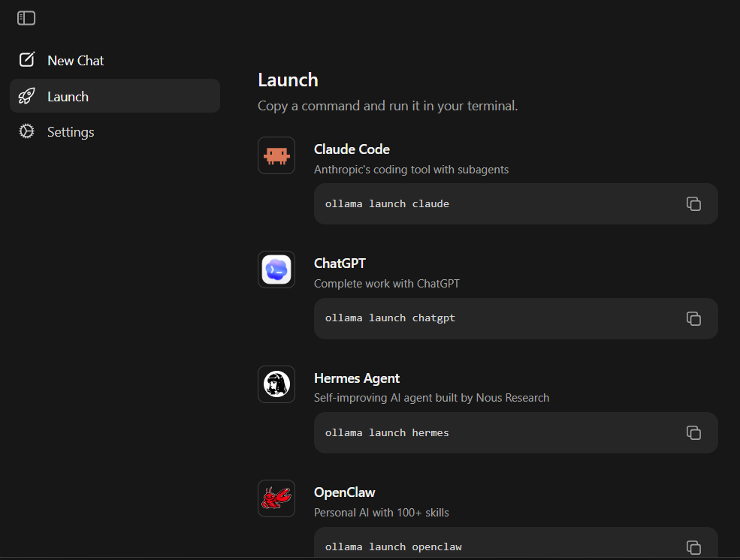Click 'Complete work with ChatGPT' description

(386, 284)
